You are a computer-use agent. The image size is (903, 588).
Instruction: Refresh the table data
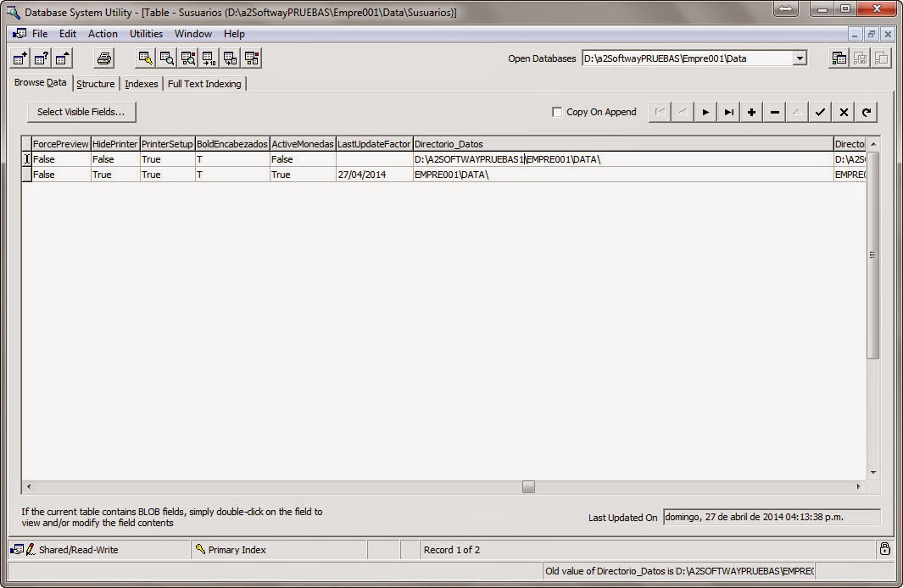tap(865, 112)
